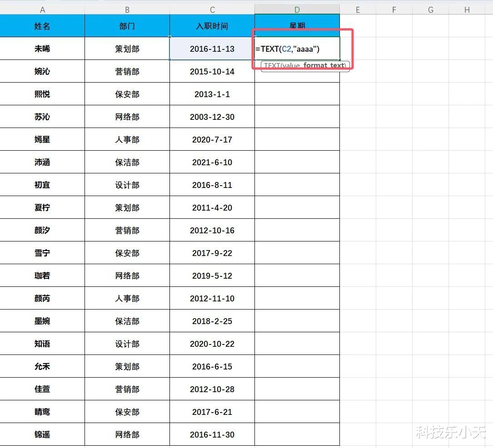Image resolution: width=493 pixels, height=448 pixels.
Task: Select the date cell 2017-9-22
Action: (212, 253)
